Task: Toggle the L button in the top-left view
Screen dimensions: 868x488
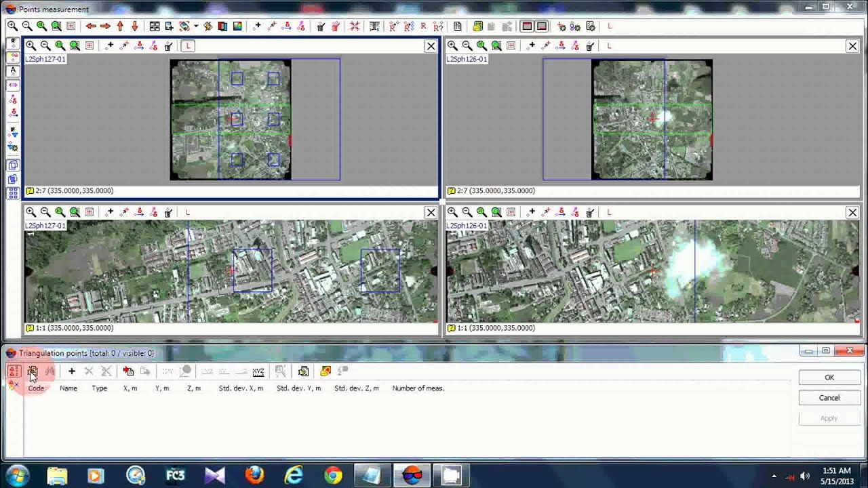Action: click(x=188, y=45)
